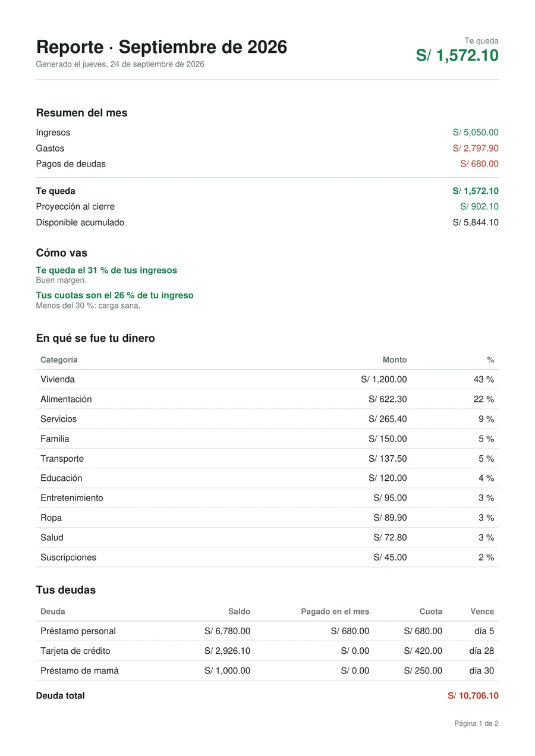The height and width of the screenshot is (756, 535).
Task: Click the "Monto" column header
Action: (395, 360)
